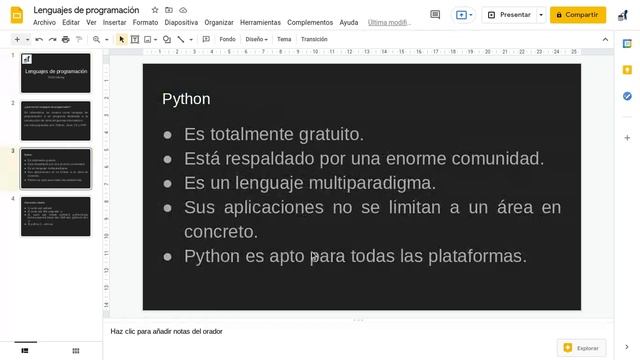
Task: Switch to grid view
Action: (76, 351)
